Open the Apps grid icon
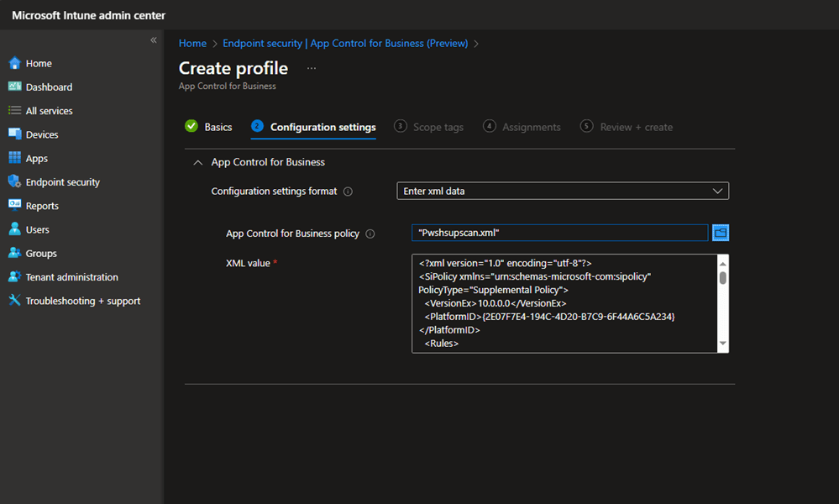The width and height of the screenshot is (839, 504). pos(14,158)
